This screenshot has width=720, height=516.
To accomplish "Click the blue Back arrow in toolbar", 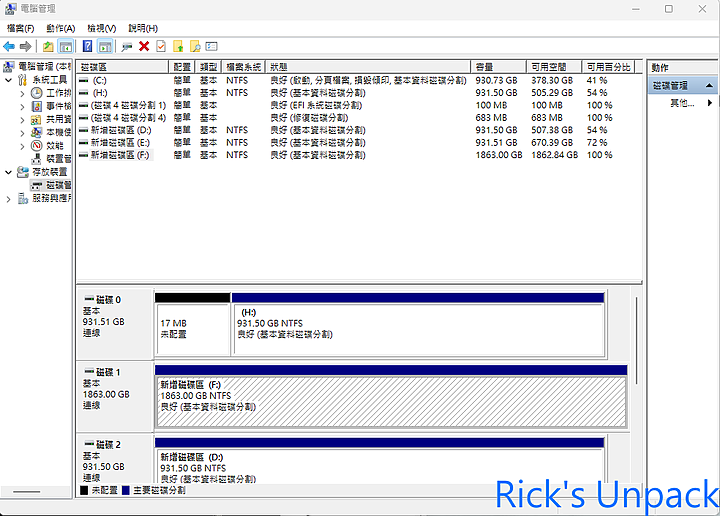I will click(9, 46).
